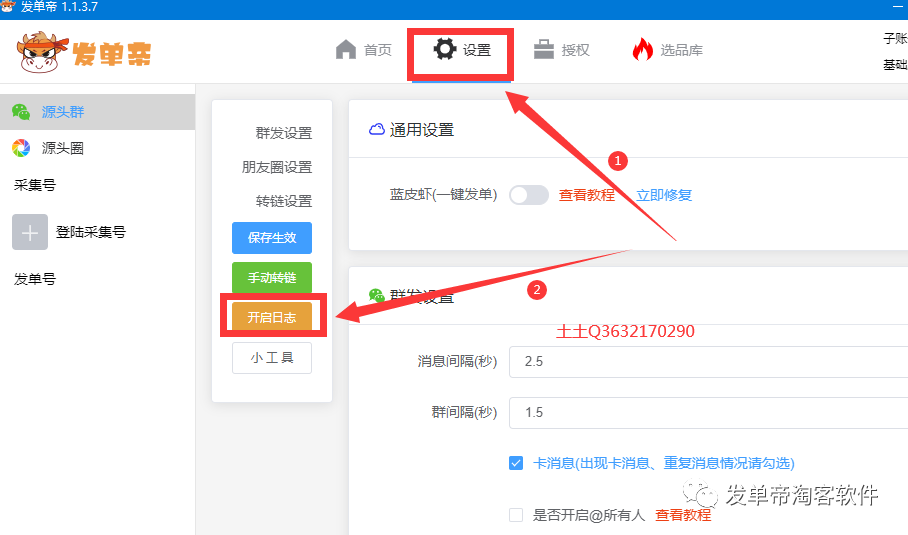Switch to the 选品库 tab
908x535 pixels.
(x=668, y=50)
